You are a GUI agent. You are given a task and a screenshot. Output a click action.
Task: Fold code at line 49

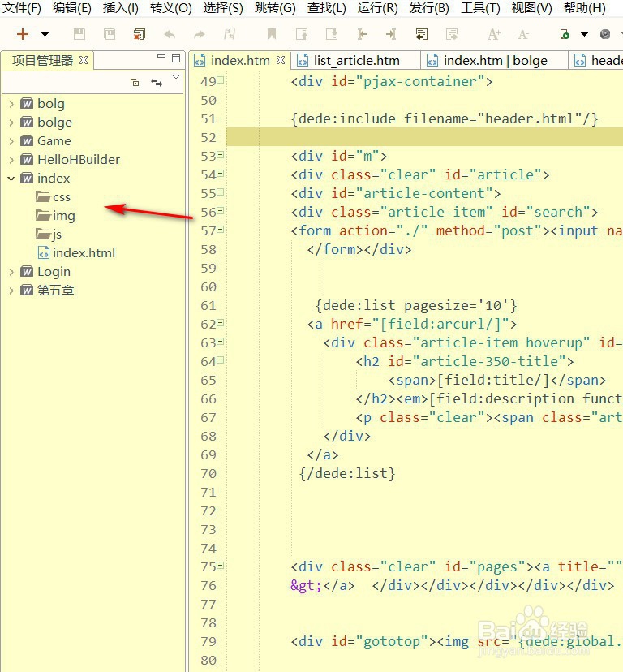tap(220, 80)
